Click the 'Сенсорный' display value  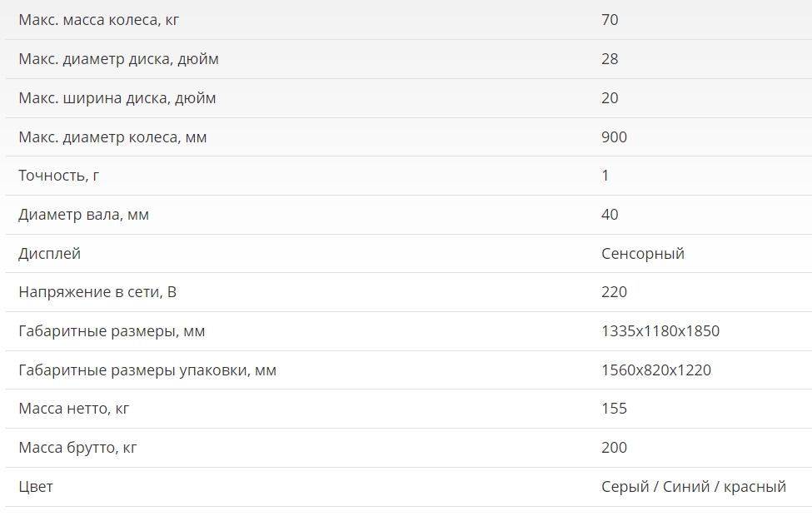642,254
